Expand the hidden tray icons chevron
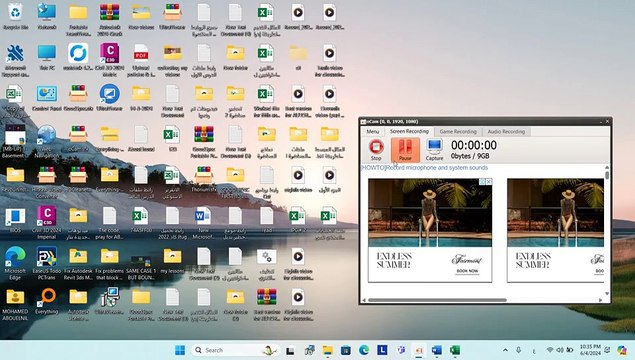Viewport: 635px width, 360px height. point(505,350)
